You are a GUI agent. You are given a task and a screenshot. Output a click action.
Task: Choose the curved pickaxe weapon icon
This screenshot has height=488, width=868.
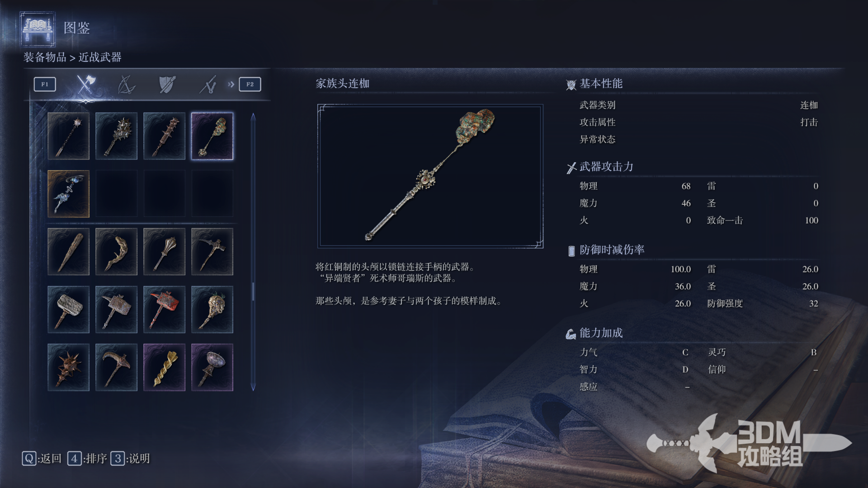coord(116,367)
